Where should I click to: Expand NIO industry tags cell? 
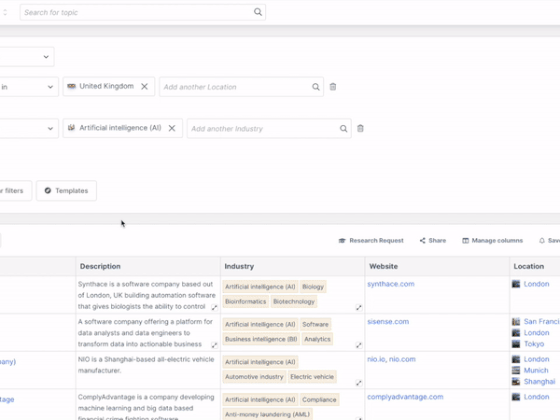pyautogui.click(x=359, y=383)
